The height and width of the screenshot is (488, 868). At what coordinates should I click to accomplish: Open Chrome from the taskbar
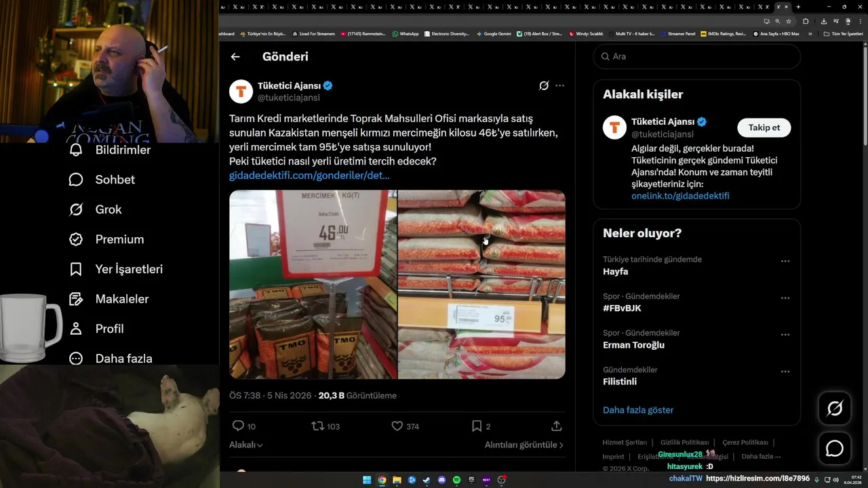[382, 480]
